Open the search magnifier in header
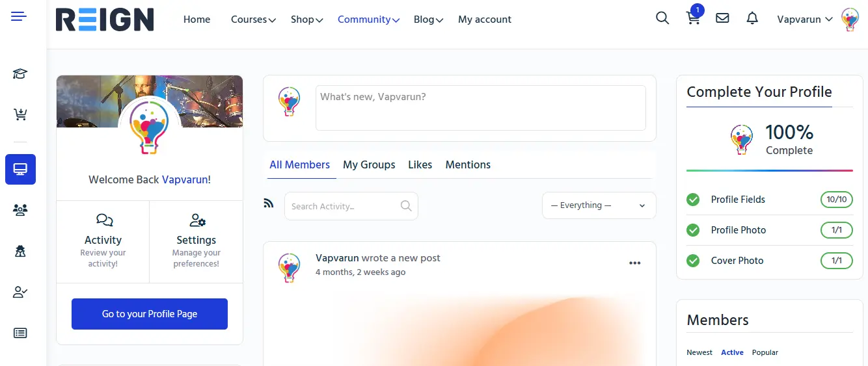The image size is (868, 366). pos(662,19)
